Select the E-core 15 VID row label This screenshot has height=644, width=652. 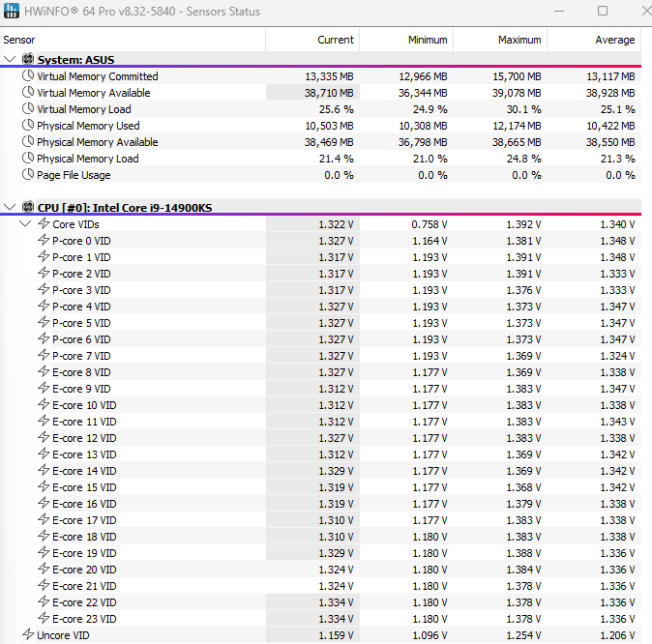coord(84,487)
